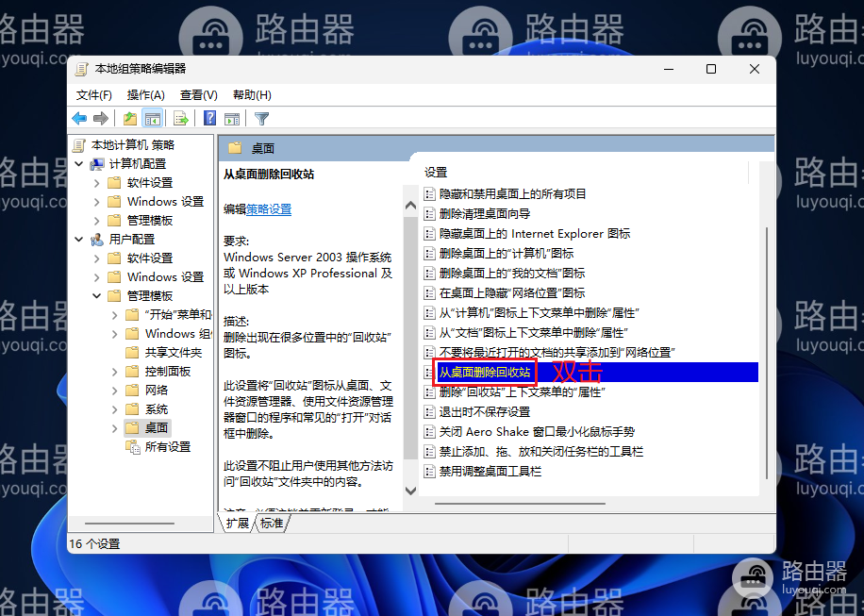Expand the "开始"菜单 tree node
Viewport: 864px width, 616px height.
click(115, 315)
